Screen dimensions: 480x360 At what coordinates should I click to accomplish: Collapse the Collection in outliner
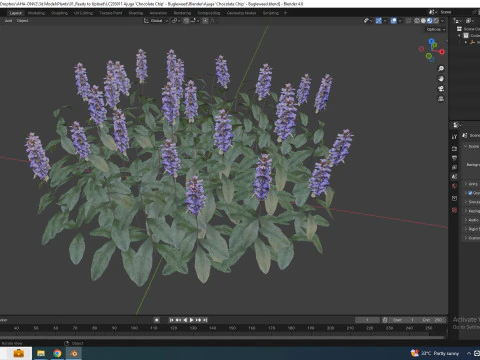pyautogui.click(x=460, y=35)
